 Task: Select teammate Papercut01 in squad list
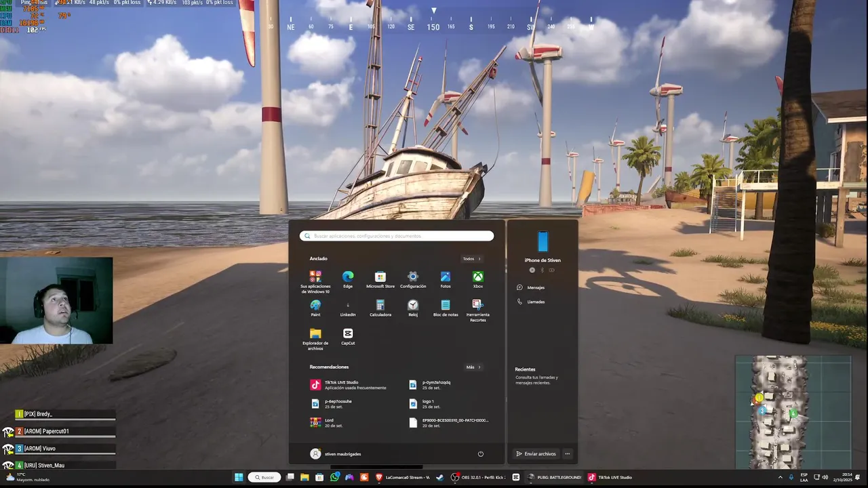tap(65, 431)
